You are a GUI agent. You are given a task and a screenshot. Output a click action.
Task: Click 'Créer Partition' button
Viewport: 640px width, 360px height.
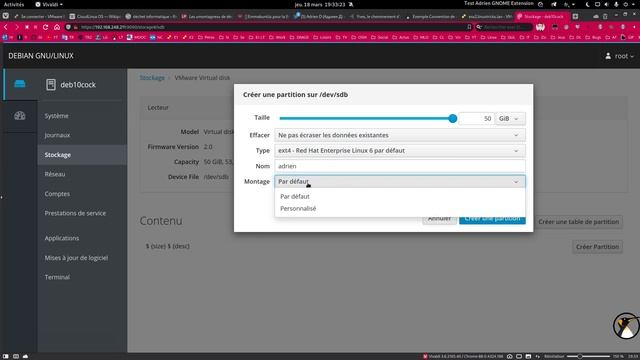coord(597,247)
